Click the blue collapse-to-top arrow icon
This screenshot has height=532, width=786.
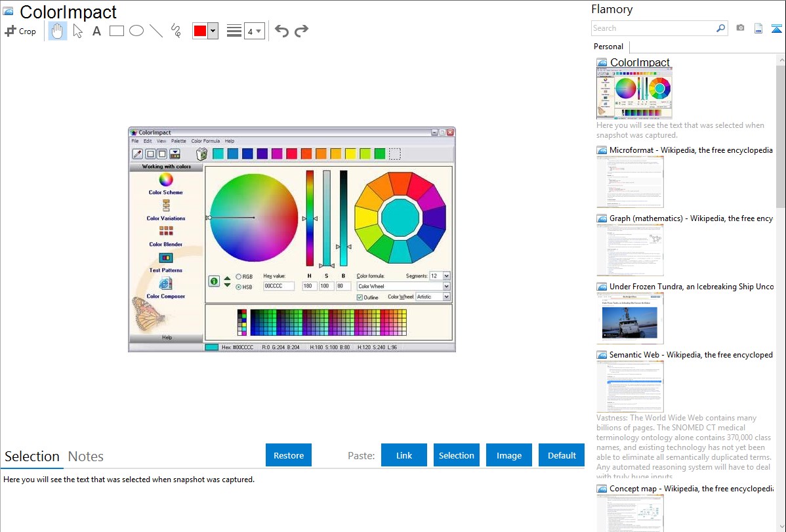click(776, 28)
